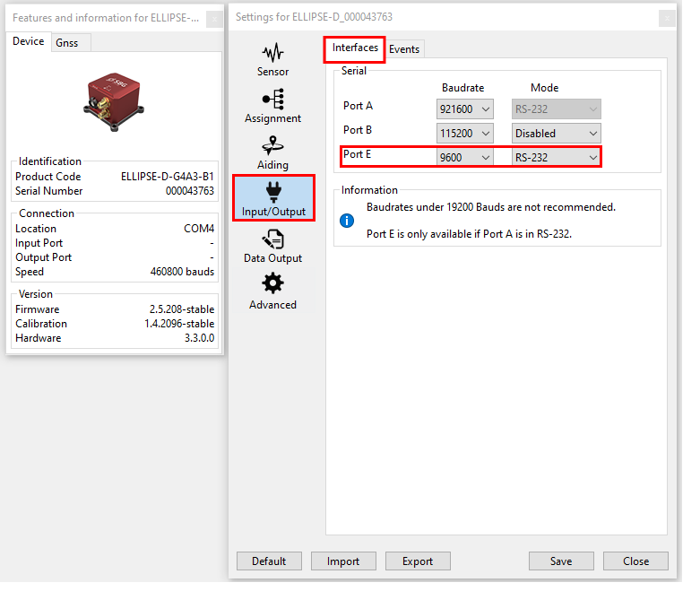Expand the Port A baudrate dropdown
Viewport: 700px width, 600px height.
[465, 109]
